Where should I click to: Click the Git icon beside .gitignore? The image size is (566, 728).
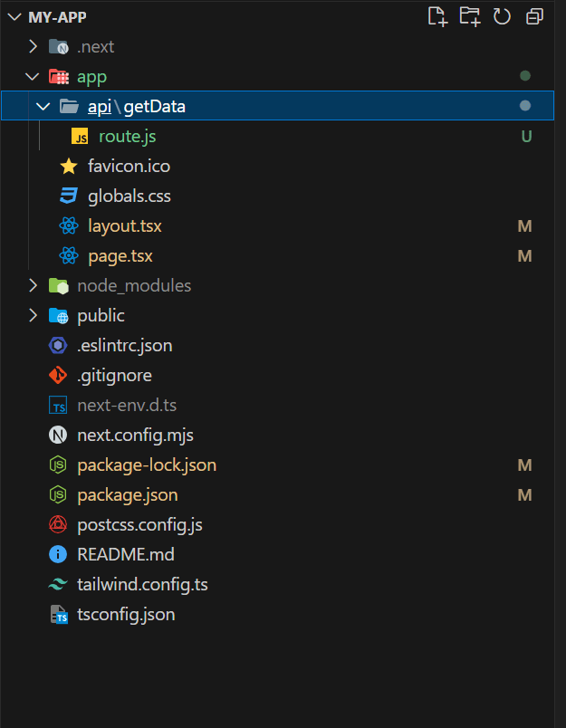[58, 375]
